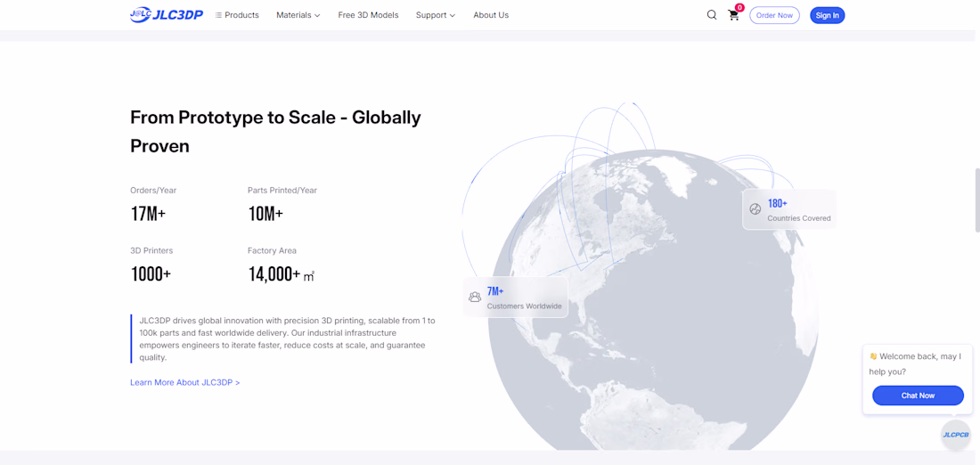The width and height of the screenshot is (980, 465).
Task: Click the page's vertical scrollbar
Action: click(976, 200)
